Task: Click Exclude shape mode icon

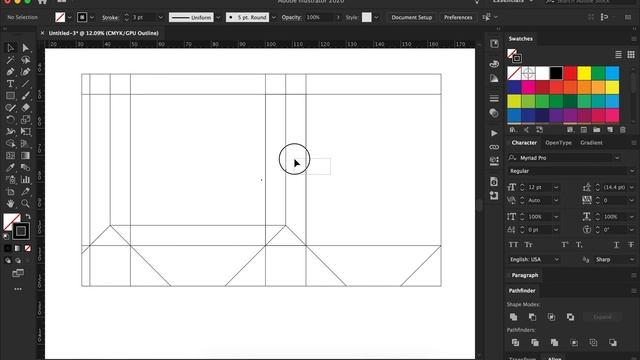Action: [x=570, y=317]
